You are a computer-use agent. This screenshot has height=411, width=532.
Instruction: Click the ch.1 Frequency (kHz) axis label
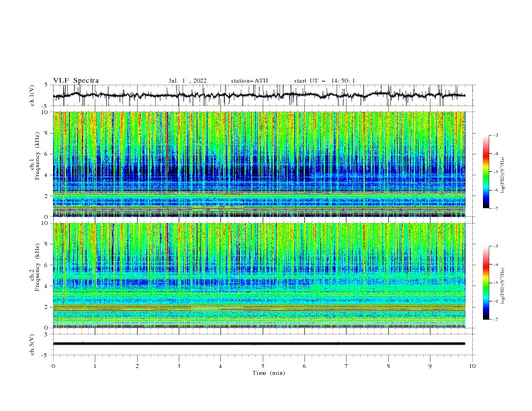tap(35, 156)
